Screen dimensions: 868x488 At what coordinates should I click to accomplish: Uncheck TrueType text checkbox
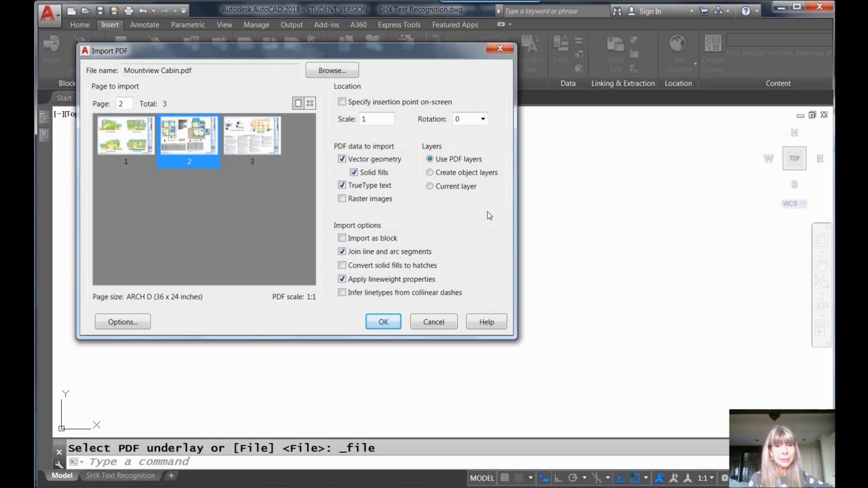tap(342, 185)
